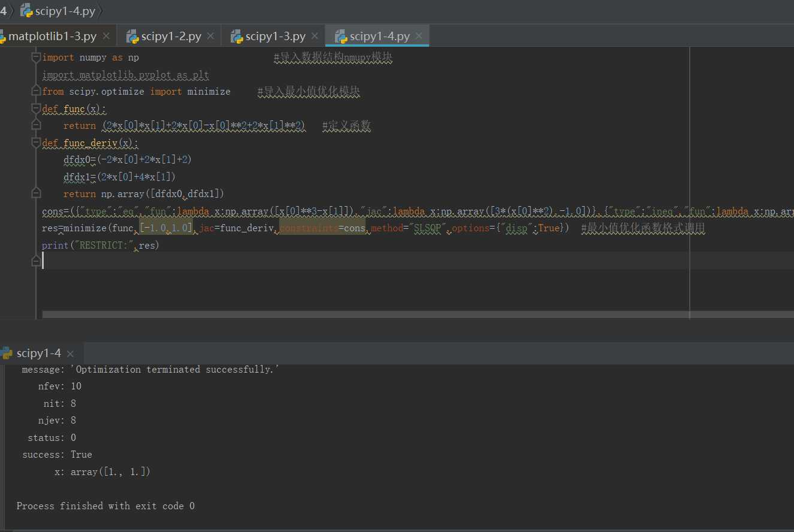Screen dimensions: 794x532
Task: Place cursor in 'import matplotlib.pyplot as plt' line
Action: [125, 75]
